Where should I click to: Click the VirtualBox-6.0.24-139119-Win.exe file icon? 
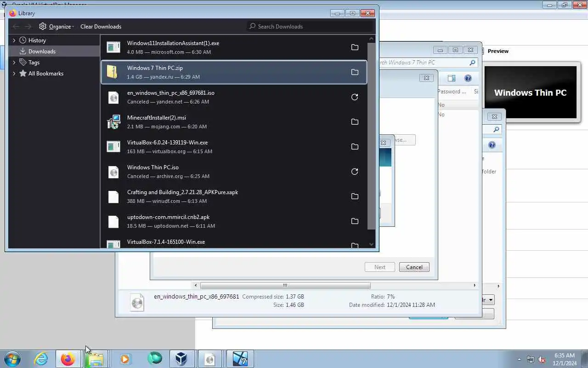click(113, 147)
